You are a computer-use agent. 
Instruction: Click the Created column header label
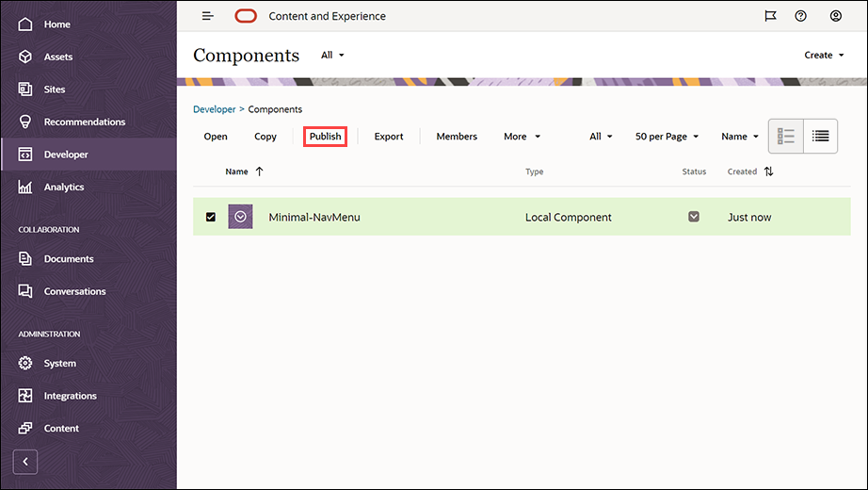pyautogui.click(x=742, y=171)
